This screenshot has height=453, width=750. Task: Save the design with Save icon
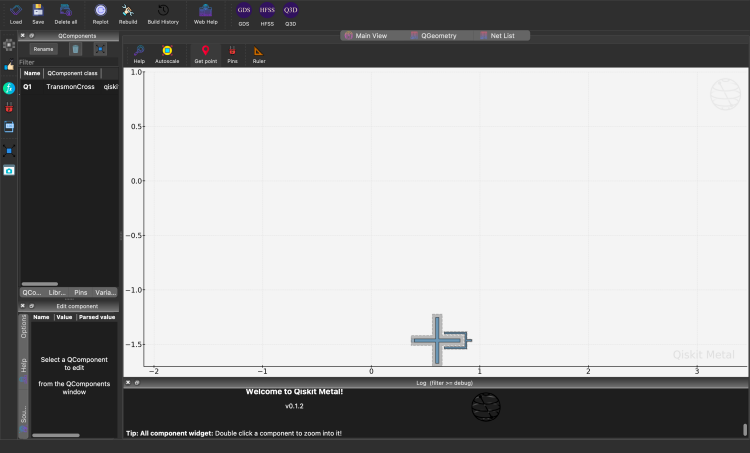[38, 14]
